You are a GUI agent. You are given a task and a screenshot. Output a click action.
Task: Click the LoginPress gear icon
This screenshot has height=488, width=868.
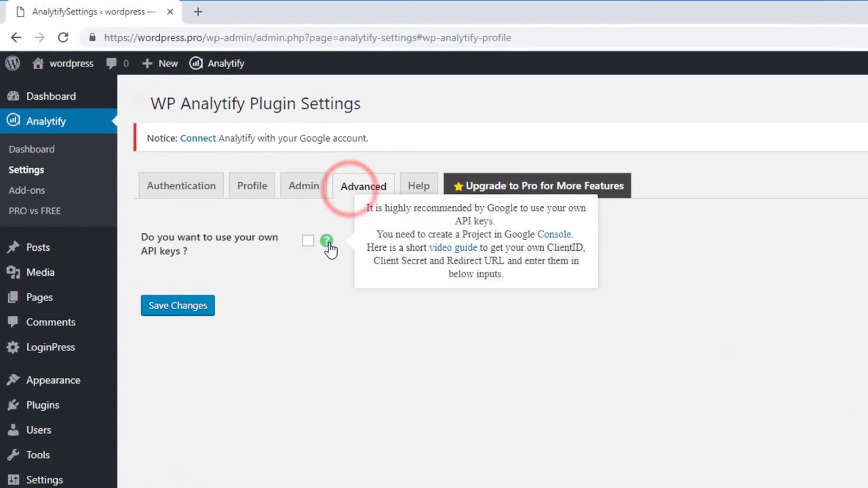point(13,347)
